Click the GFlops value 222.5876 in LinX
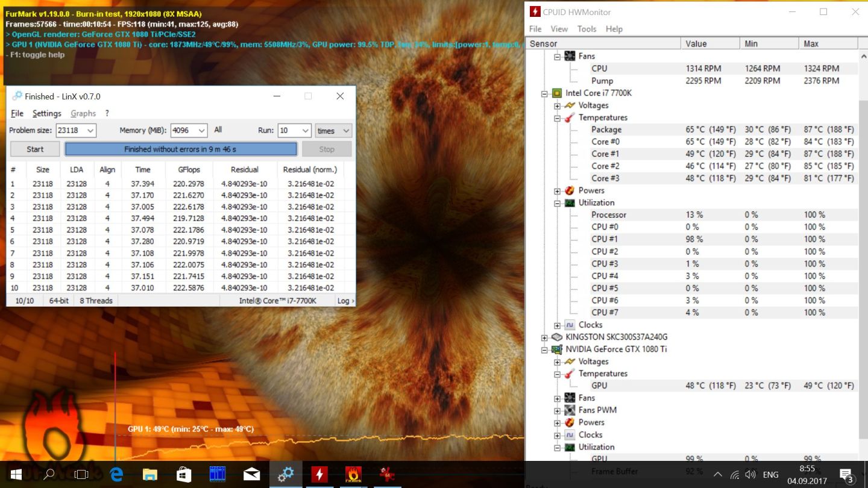This screenshot has height=488, width=868. click(188, 288)
